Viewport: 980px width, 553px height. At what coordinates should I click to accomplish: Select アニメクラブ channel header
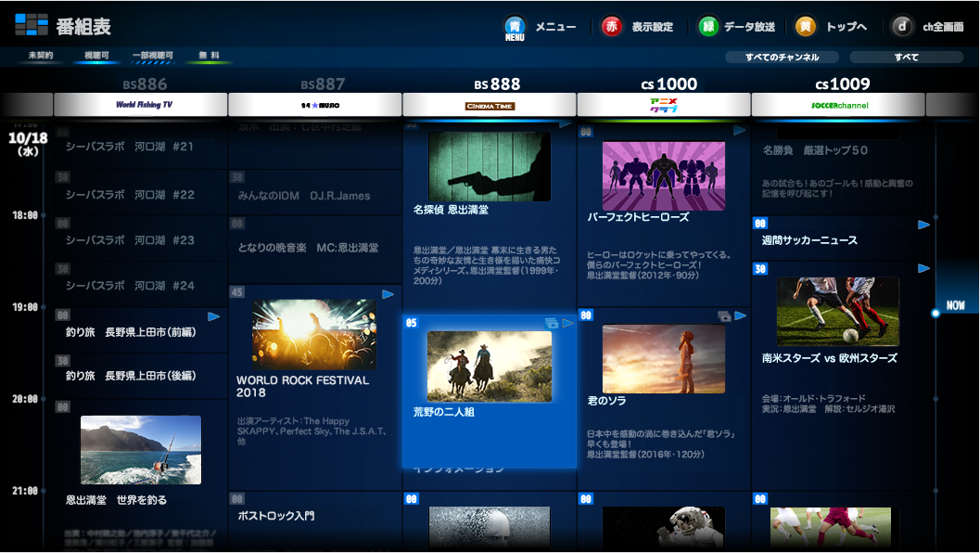664,105
